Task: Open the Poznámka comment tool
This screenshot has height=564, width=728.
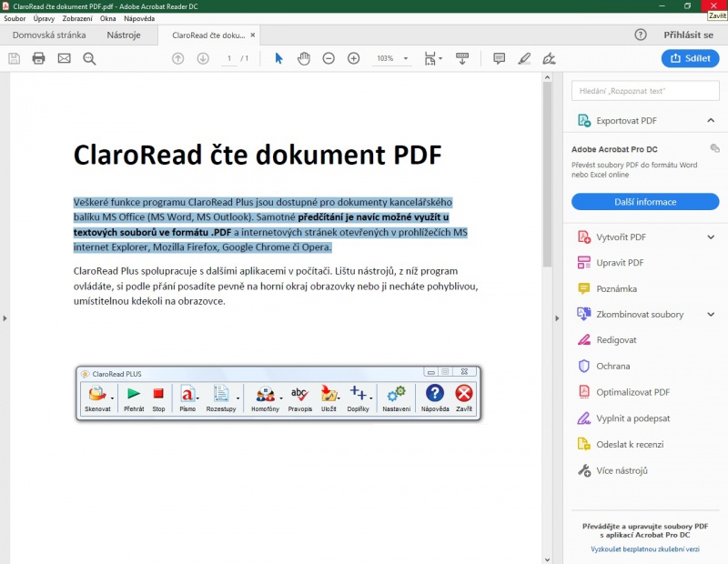Action: click(617, 288)
